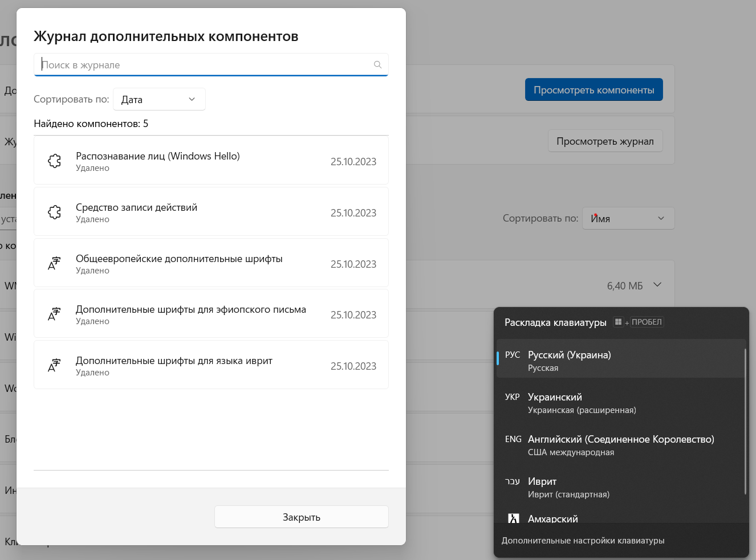Focus the Поиск в журнале search field
This screenshot has height=560, width=756.
pos(211,65)
